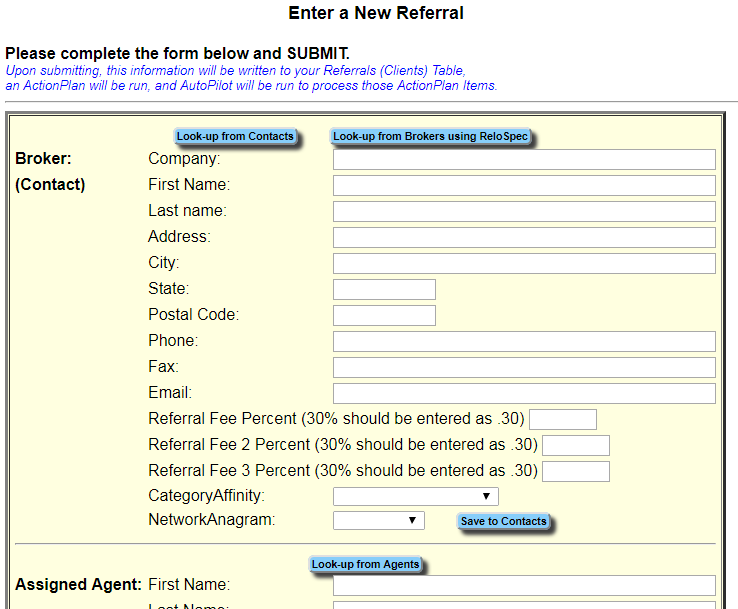Select the Postal Code field
The height and width of the screenshot is (609, 738).
384,316
